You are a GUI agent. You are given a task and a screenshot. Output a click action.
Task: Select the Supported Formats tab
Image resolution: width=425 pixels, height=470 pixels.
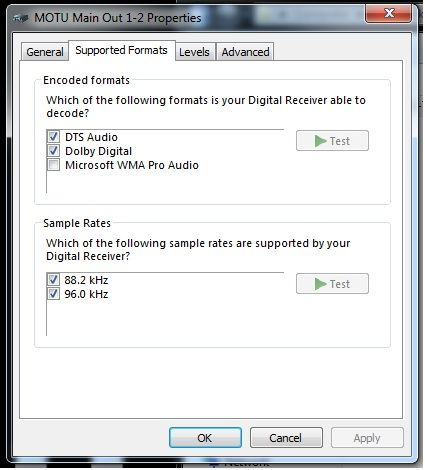[122, 50]
